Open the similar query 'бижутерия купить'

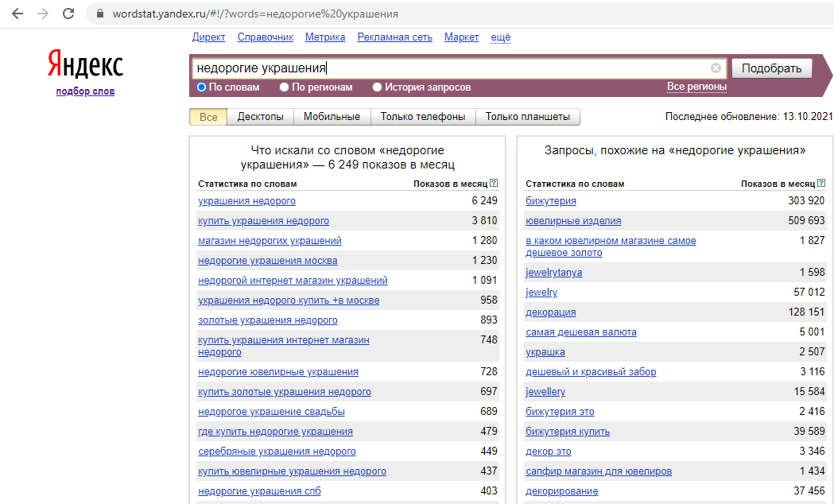pyautogui.click(x=568, y=431)
